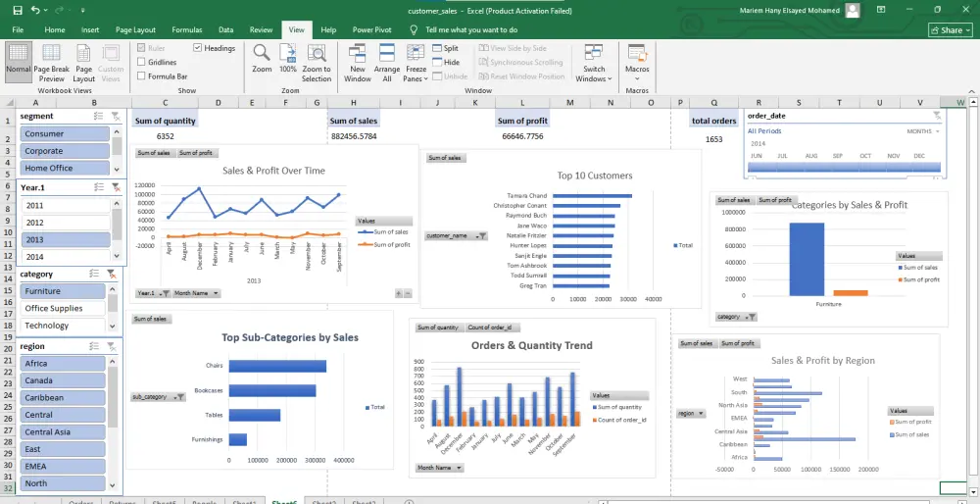Select Consumer in segment slicer
The width and height of the screenshot is (980, 504).
coord(65,133)
